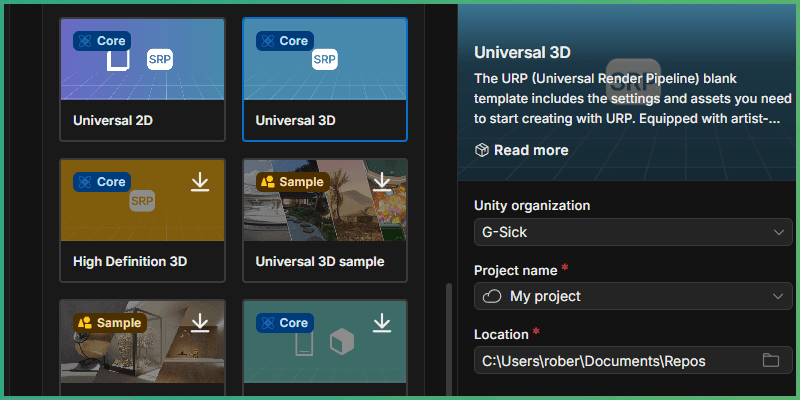
Task: Choose the Universal 3D template label
Action: pyautogui.click(x=296, y=120)
